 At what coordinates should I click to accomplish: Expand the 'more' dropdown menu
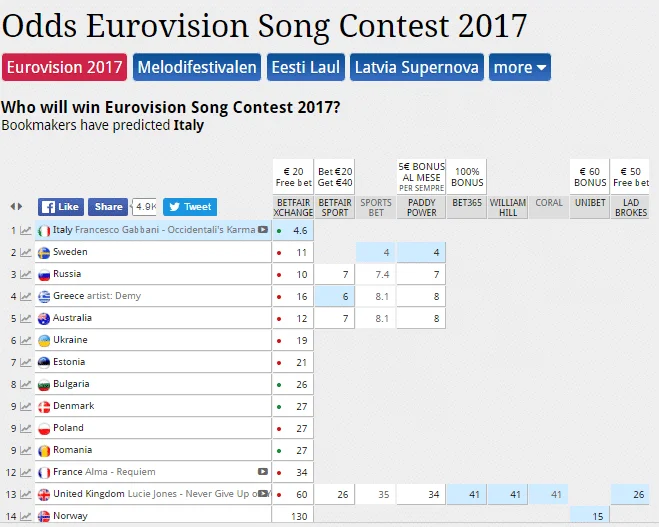520,67
